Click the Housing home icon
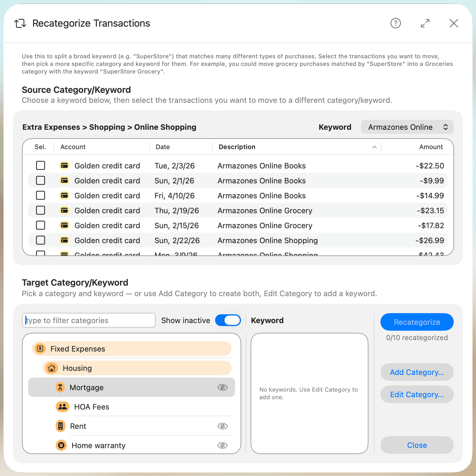Screen dimensions: 476x476 [x=51, y=368]
